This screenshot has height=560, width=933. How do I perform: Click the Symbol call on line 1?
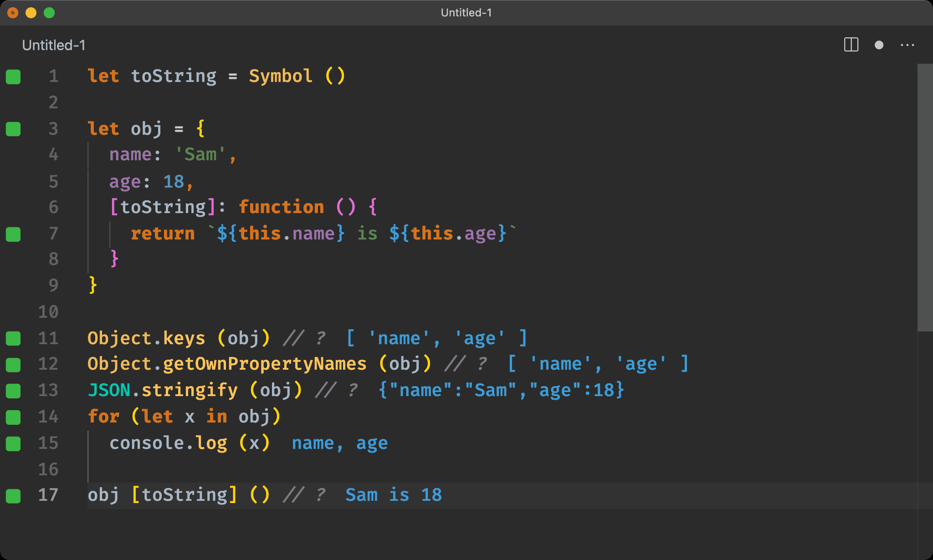point(280,76)
